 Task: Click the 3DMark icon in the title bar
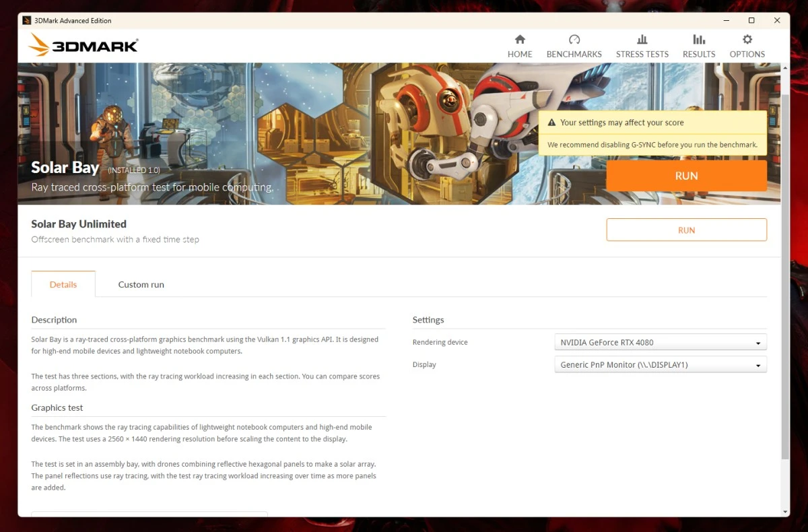(26, 20)
